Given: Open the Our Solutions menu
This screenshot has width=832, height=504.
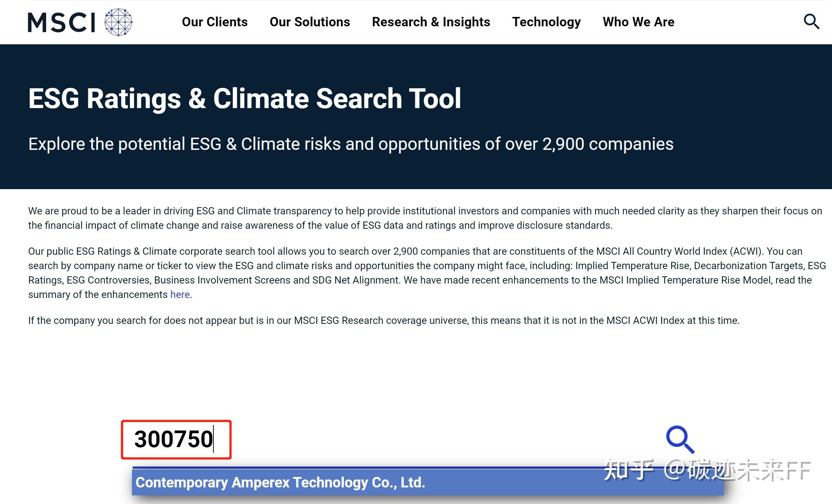Looking at the screenshot, I should point(310,22).
